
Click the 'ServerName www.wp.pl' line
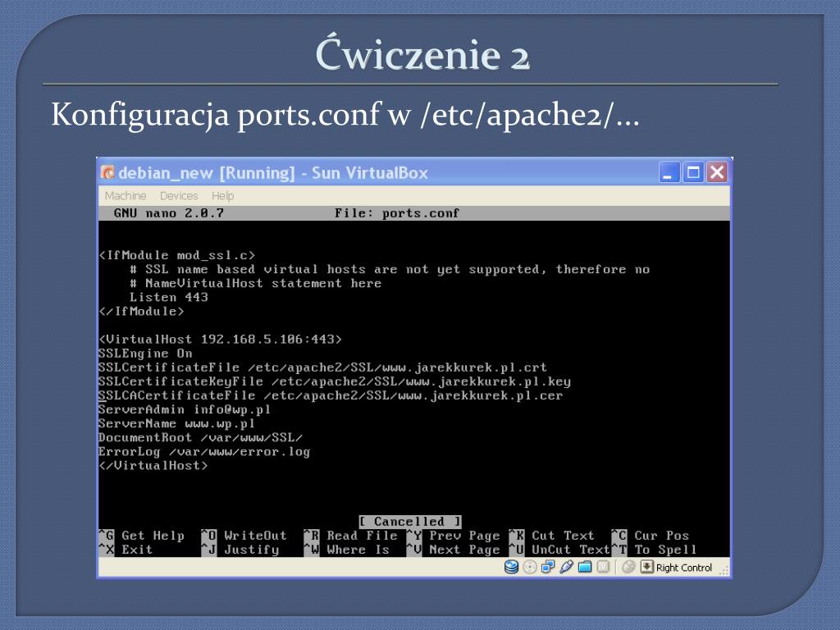[x=177, y=424]
